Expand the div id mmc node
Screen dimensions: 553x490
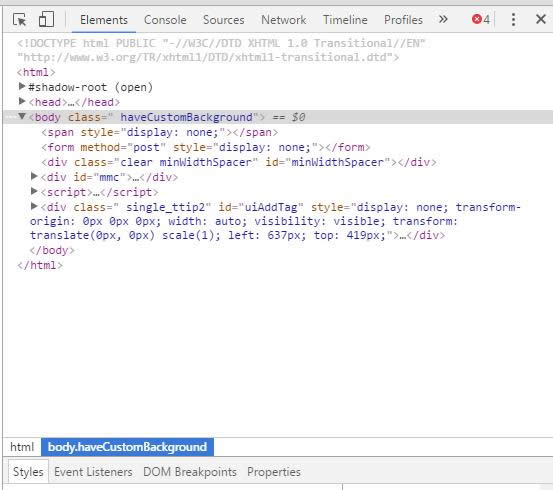pyautogui.click(x=34, y=176)
